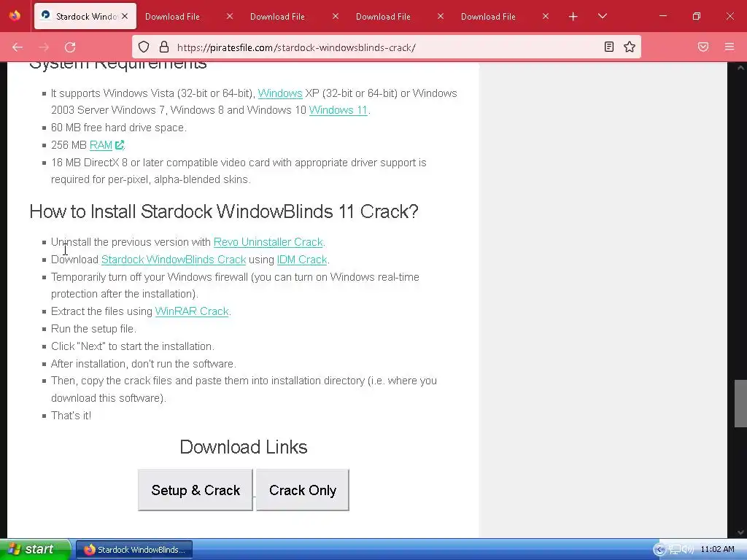Switch to the third Download File tab
747x560 pixels.
point(383,17)
